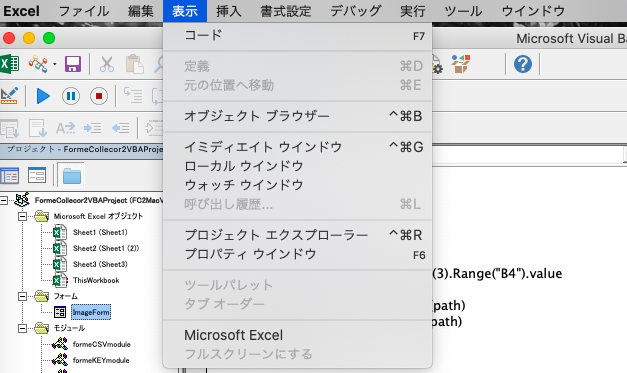The height and width of the screenshot is (373, 627).
Task: Pause execution with the break button
Action: coord(71,96)
